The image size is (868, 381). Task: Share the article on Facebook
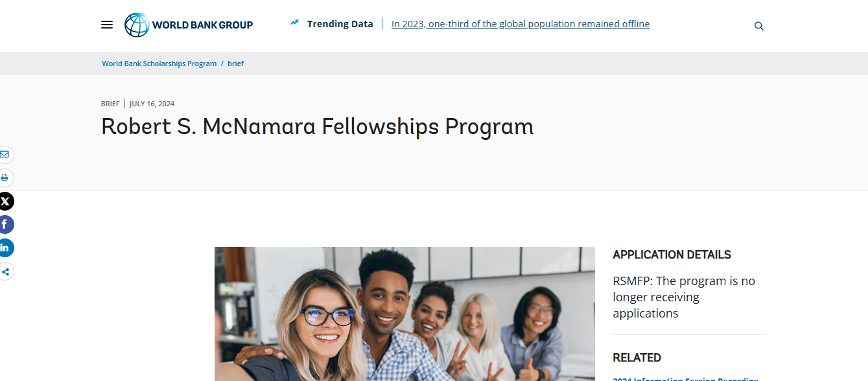(6, 225)
